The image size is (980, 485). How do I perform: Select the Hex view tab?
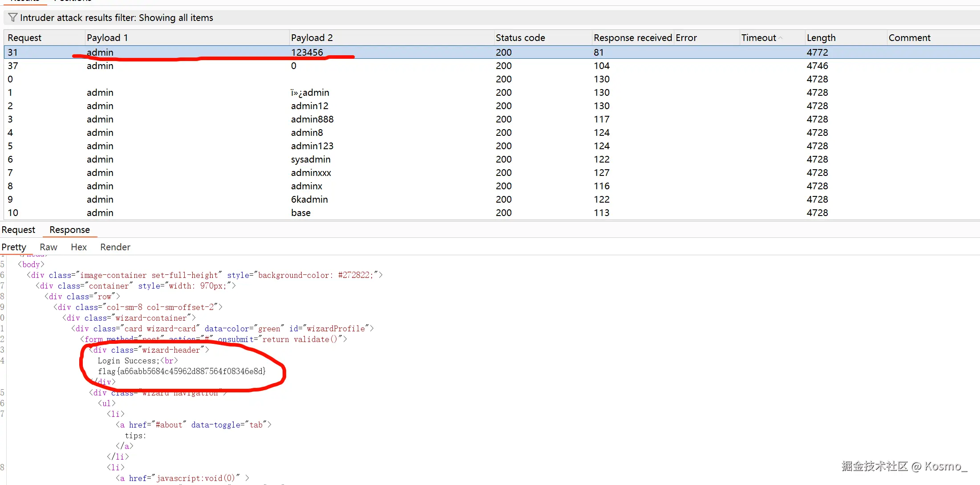pyautogui.click(x=78, y=247)
